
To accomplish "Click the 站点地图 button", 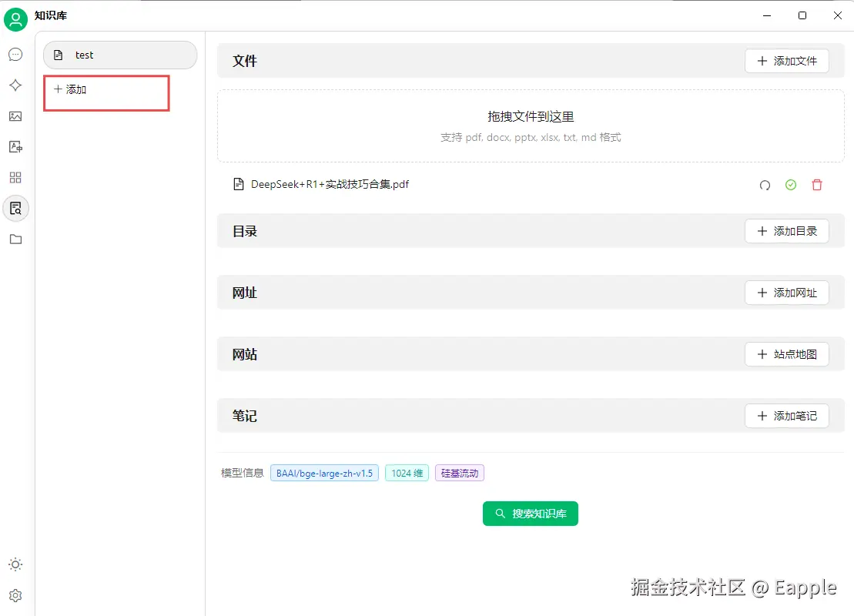I will [x=786, y=354].
